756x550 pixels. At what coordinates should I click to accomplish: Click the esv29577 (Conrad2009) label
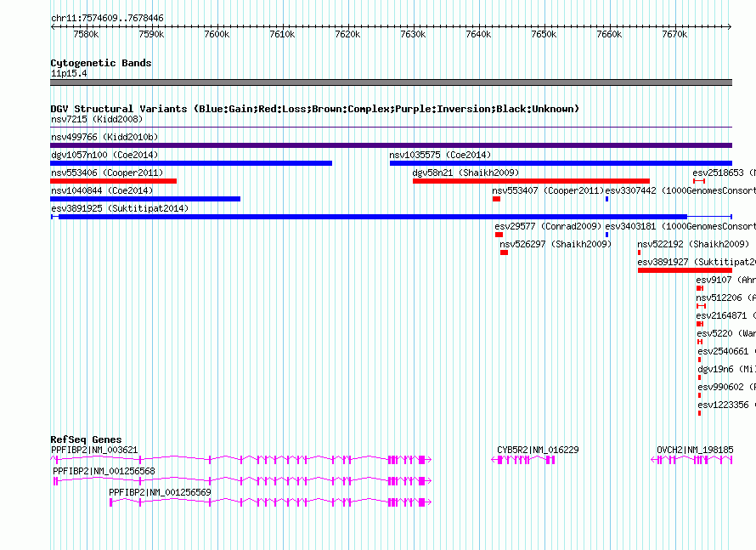(548, 226)
